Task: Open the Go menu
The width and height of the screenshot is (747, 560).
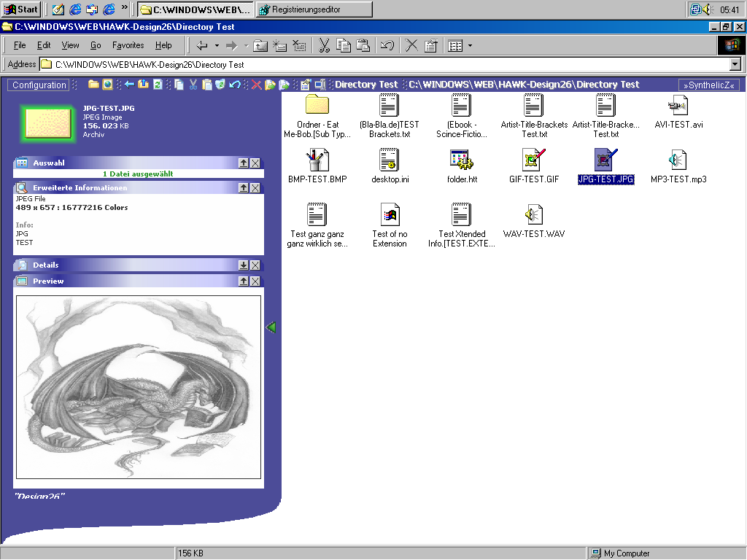Action: point(96,46)
